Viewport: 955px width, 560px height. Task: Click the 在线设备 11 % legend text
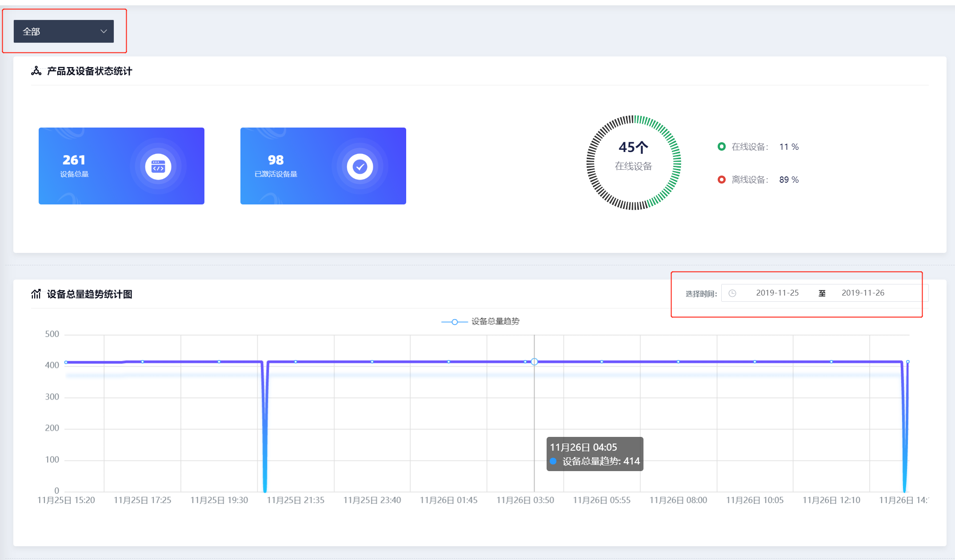764,147
